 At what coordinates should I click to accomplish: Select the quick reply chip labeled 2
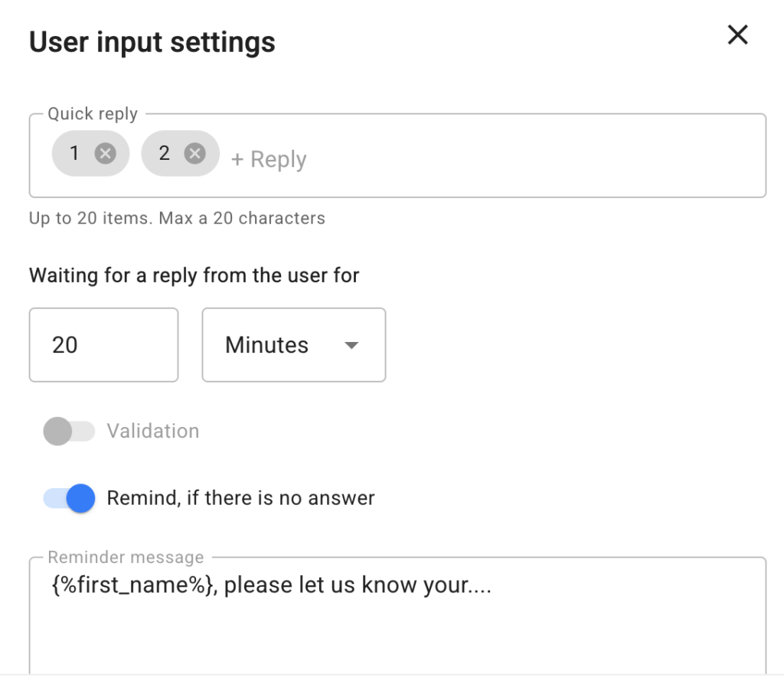coord(165,154)
